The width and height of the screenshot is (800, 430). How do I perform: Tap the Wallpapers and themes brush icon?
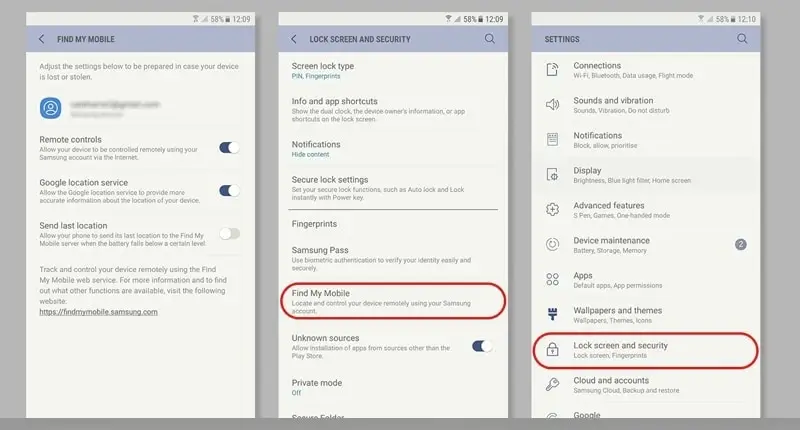552,314
